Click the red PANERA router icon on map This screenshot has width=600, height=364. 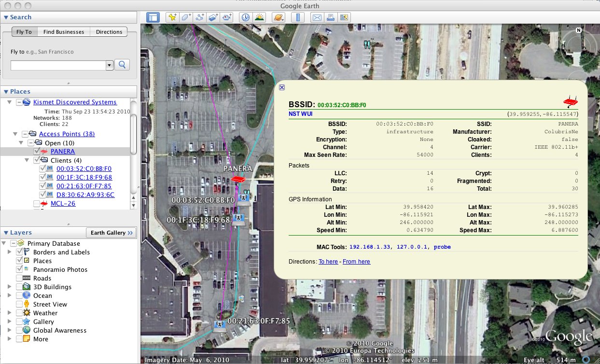[238, 179]
